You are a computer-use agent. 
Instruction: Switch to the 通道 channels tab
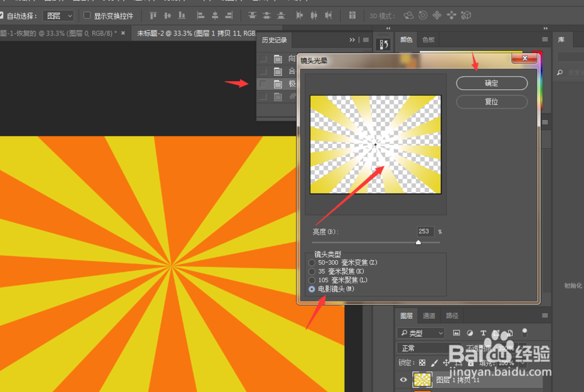click(429, 316)
